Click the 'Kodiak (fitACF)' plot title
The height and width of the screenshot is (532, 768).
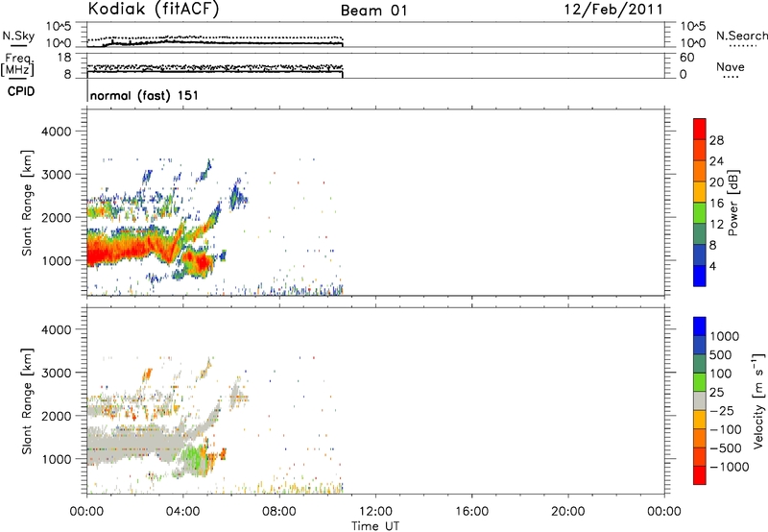tap(154, 9)
